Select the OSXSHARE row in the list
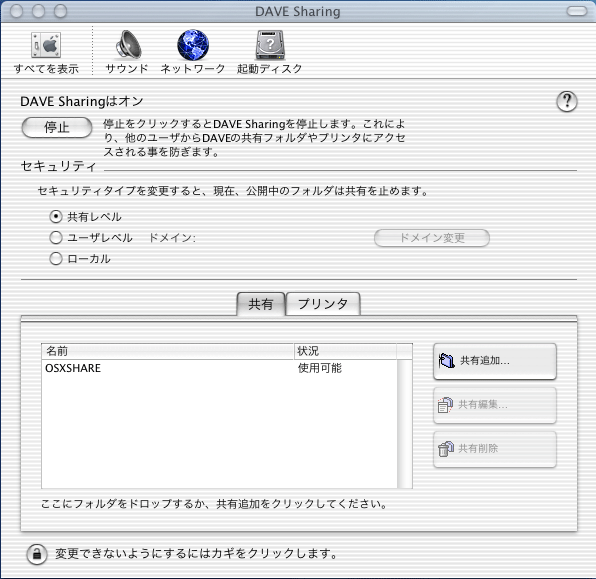Image resolution: width=596 pixels, height=579 pixels. coord(219,368)
